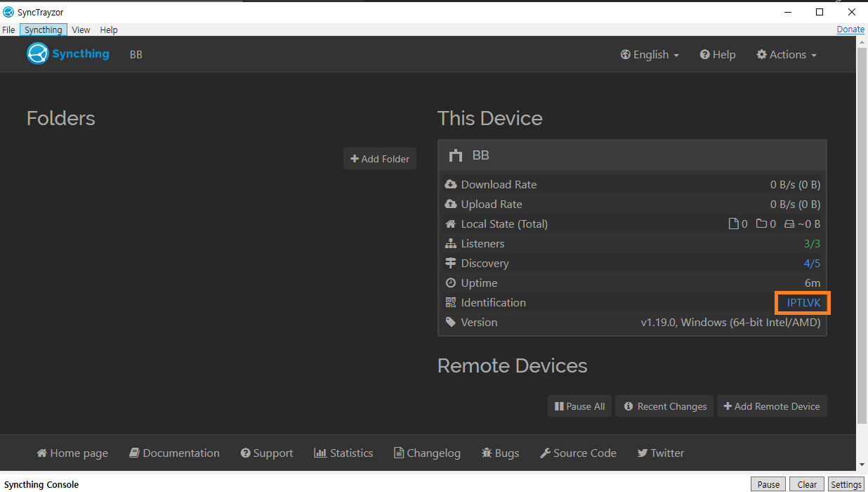
Task: Click the BB device icon in panel header
Action: 456,155
